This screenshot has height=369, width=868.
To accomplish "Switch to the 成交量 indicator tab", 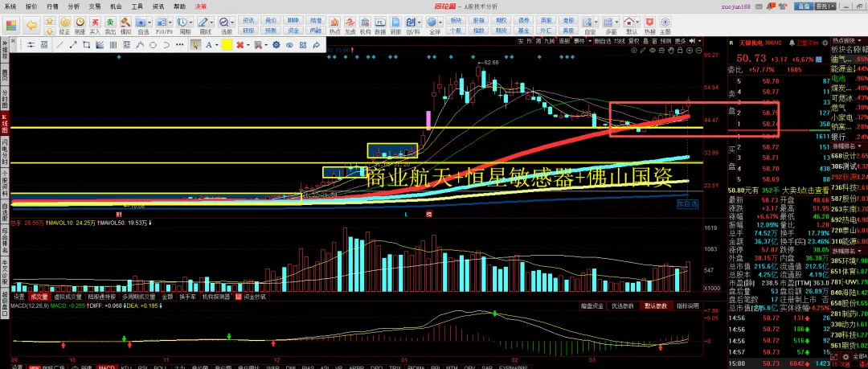I will point(40,297).
